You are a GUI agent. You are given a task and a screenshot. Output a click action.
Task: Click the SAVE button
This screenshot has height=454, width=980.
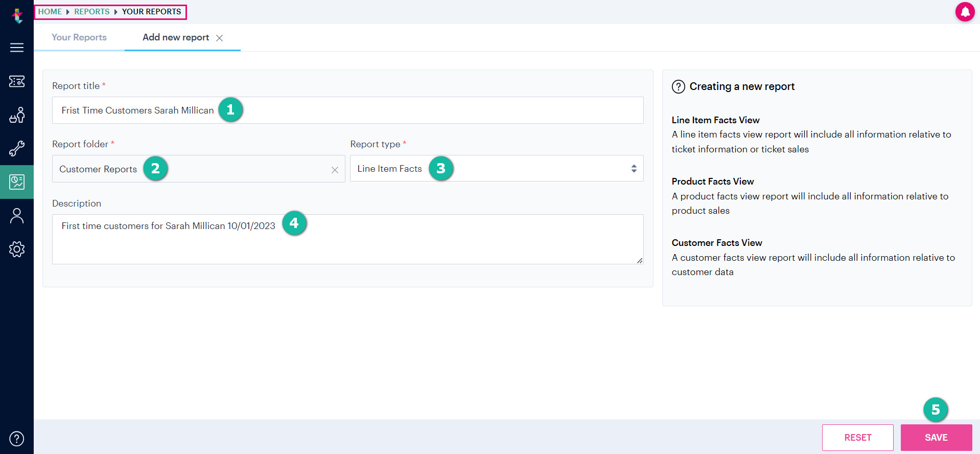pos(936,438)
